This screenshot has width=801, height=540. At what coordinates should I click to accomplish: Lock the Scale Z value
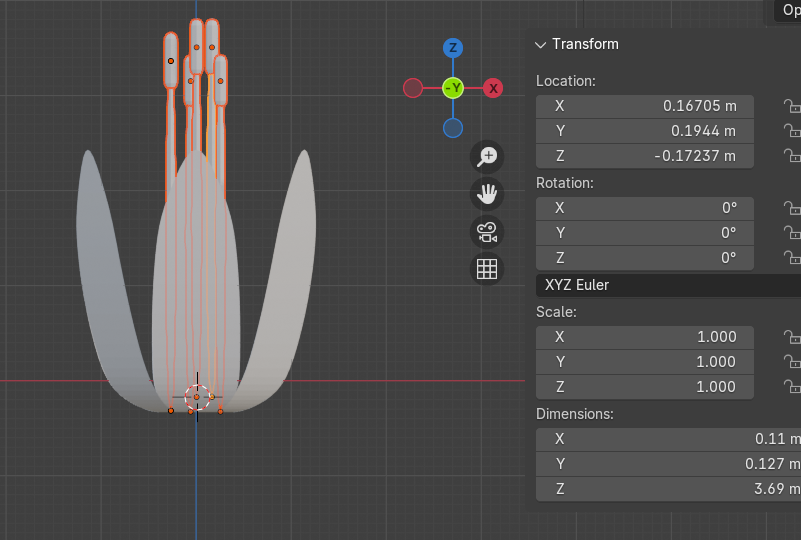[791, 387]
